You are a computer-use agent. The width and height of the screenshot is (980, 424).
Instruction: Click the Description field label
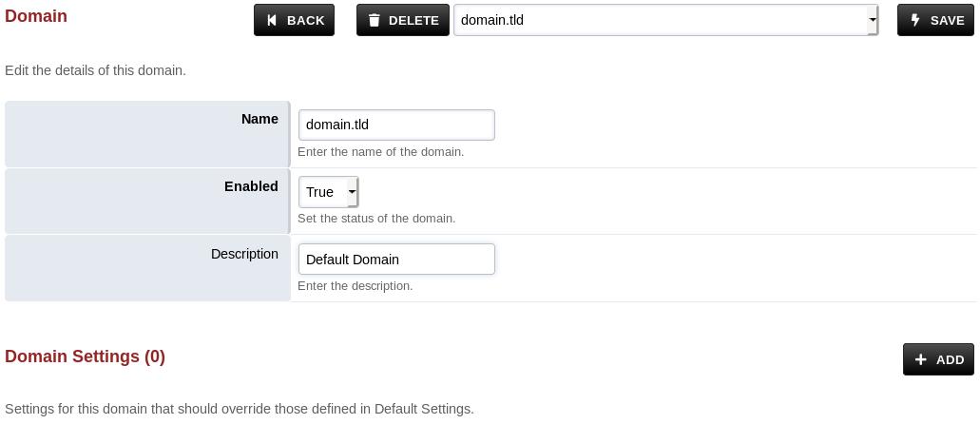point(244,254)
